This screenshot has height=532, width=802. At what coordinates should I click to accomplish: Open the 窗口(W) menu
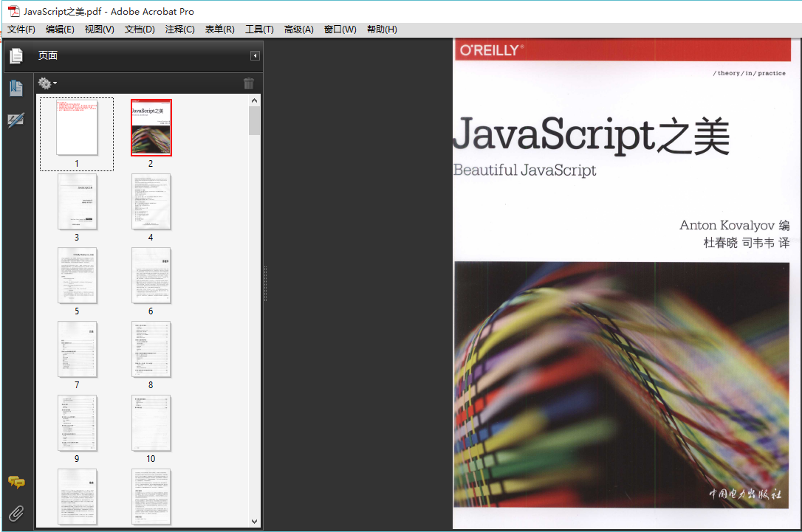340,30
